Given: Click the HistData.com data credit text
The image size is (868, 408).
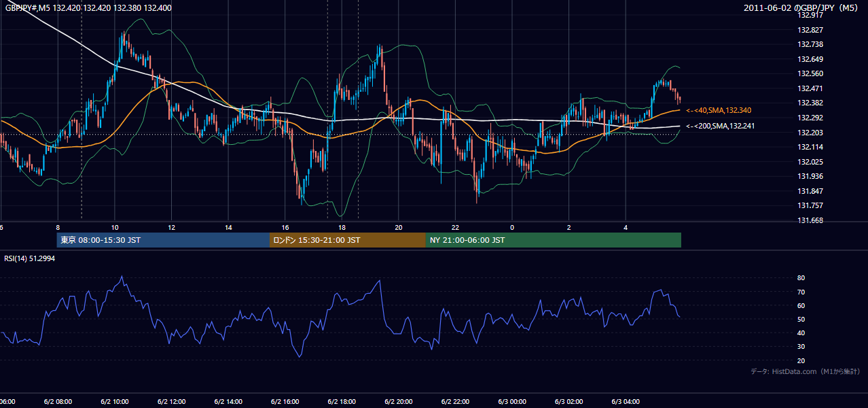Looking at the screenshot, I should pos(806,371).
